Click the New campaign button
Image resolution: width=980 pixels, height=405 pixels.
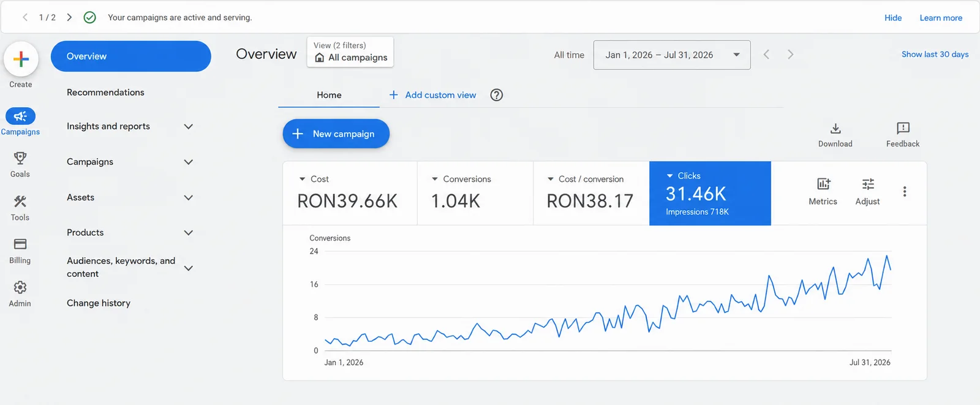(x=336, y=134)
